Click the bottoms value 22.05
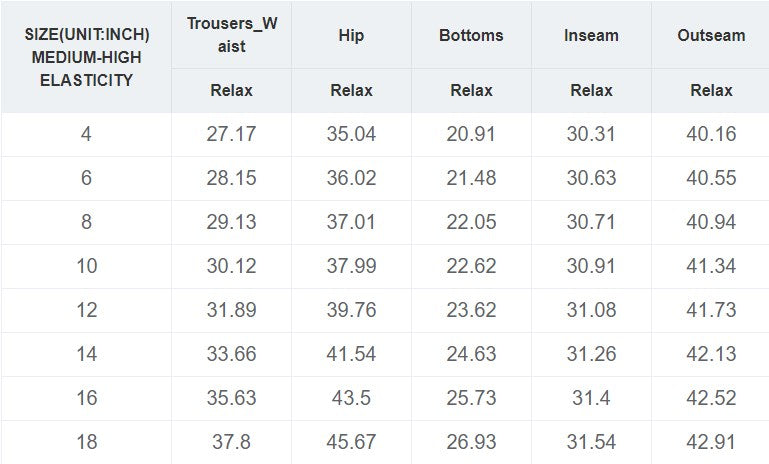The height and width of the screenshot is (464, 769). (471, 222)
